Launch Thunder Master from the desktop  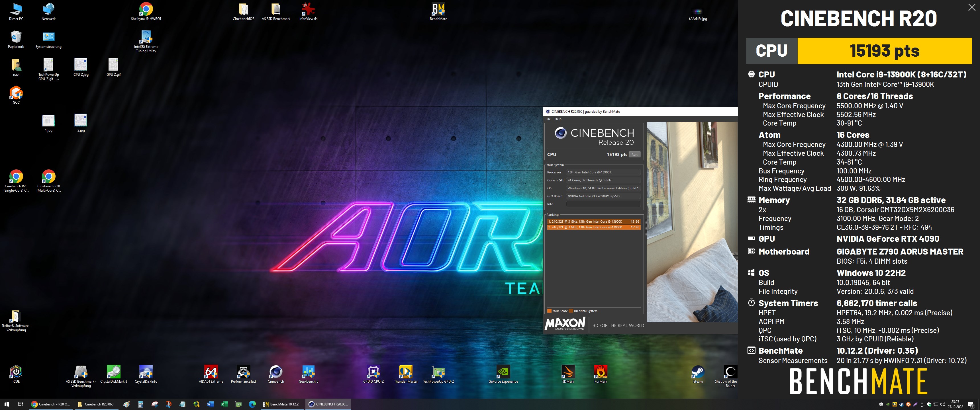point(406,374)
